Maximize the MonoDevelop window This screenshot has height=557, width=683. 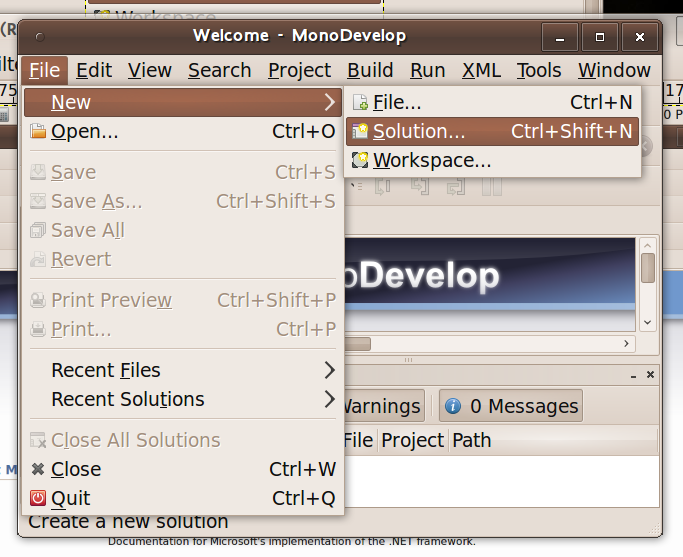coord(600,37)
